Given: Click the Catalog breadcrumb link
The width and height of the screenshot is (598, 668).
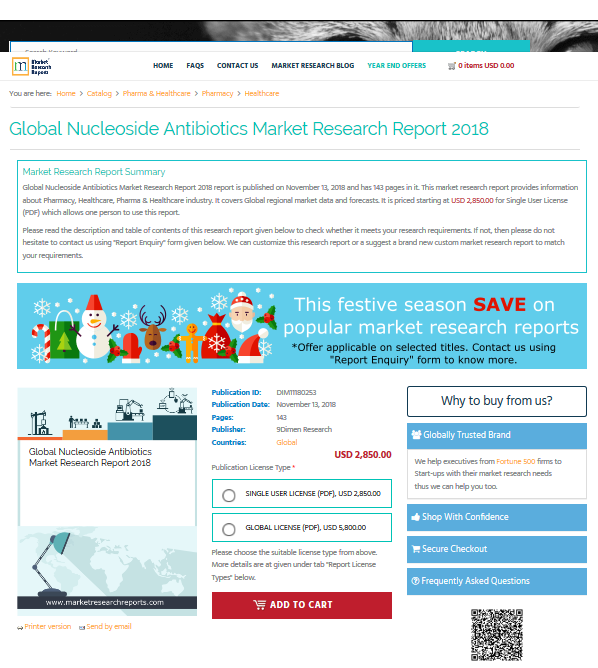Looking at the screenshot, I should [99, 93].
